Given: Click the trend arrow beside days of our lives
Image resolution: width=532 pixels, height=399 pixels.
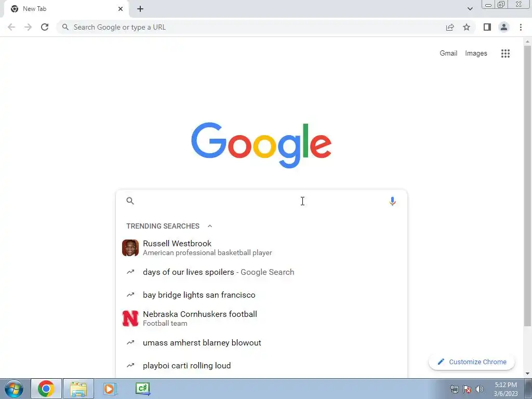Looking at the screenshot, I should pos(130,272).
